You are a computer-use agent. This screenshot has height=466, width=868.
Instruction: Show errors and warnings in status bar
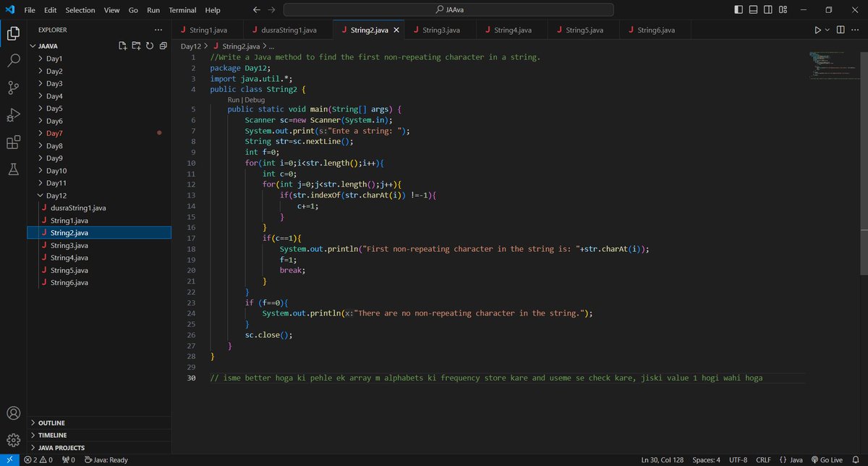pos(38,459)
